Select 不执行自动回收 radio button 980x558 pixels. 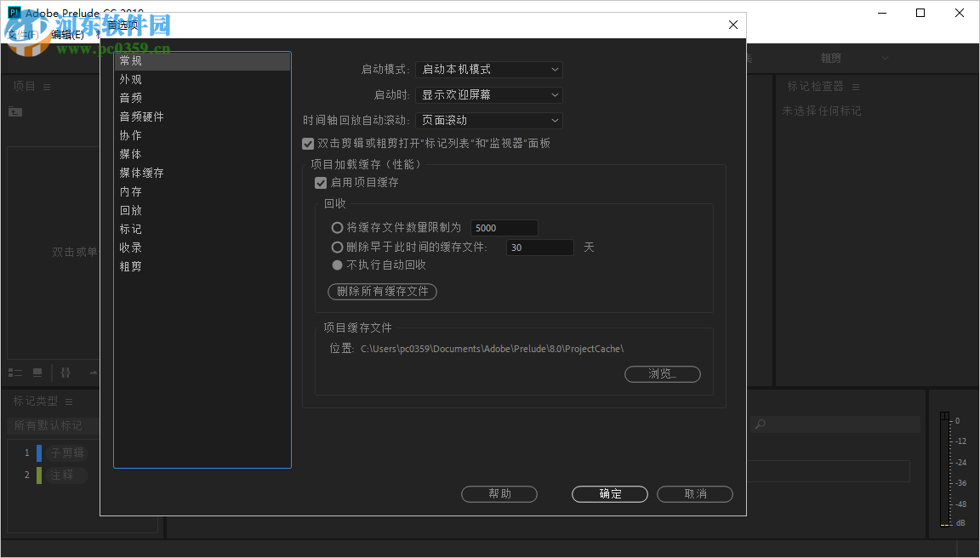337,265
